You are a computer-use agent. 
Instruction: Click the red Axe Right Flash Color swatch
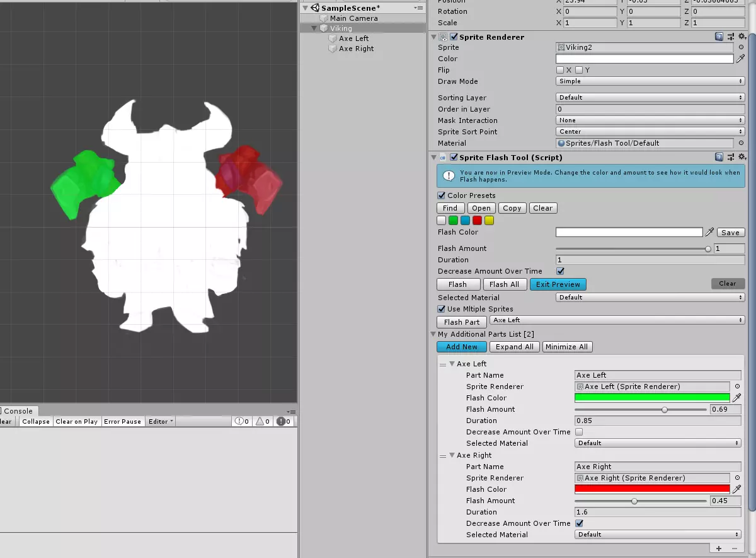click(x=653, y=489)
